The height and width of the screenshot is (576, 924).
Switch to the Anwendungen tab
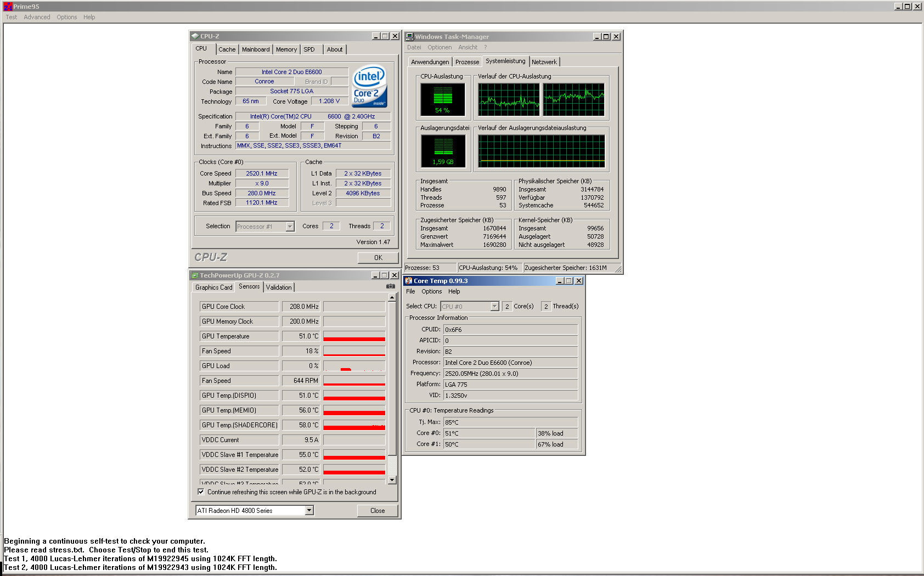coord(430,62)
